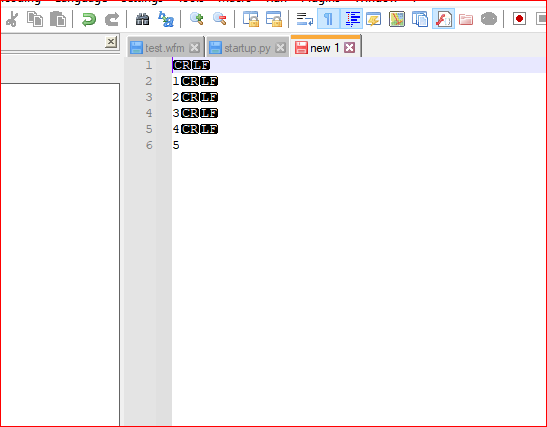Click line number 3 in the margin

pyautogui.click(x=149, y=97)
